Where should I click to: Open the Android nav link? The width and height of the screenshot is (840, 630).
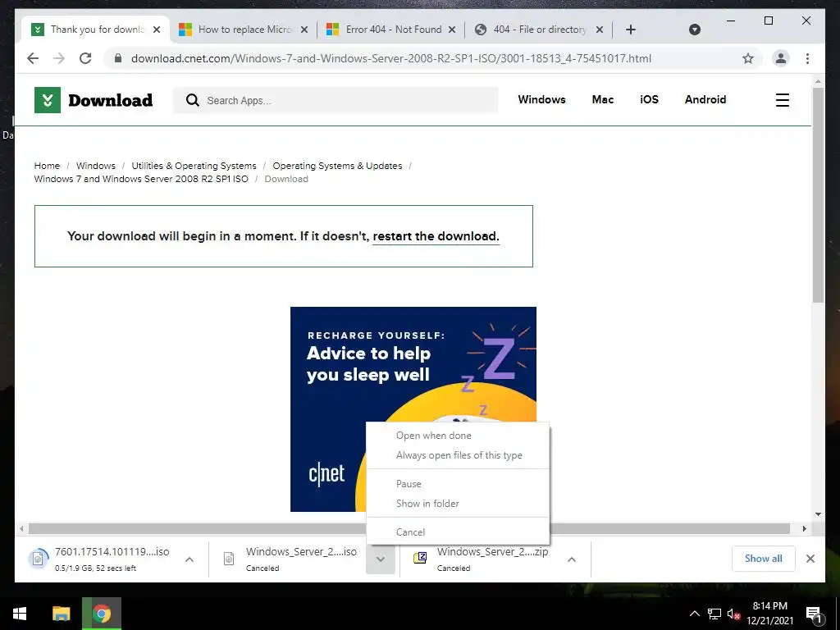pos(705,99)
